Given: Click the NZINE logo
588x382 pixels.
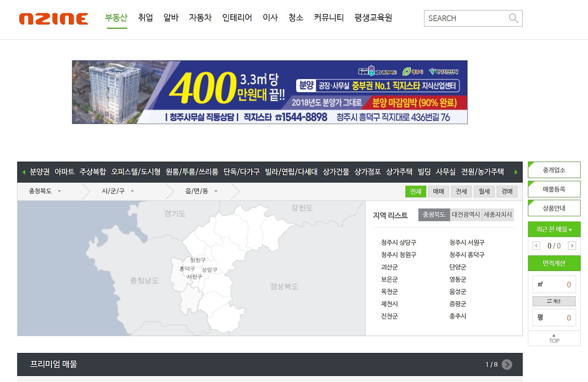Looking at the screenshot, I should [53, 18].
